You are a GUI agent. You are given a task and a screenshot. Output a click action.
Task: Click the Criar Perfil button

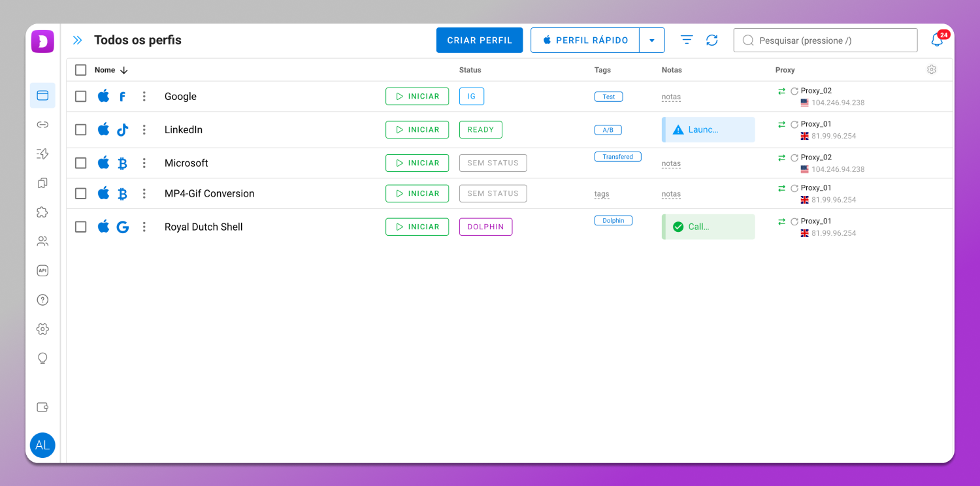click(x=480, y=40)
